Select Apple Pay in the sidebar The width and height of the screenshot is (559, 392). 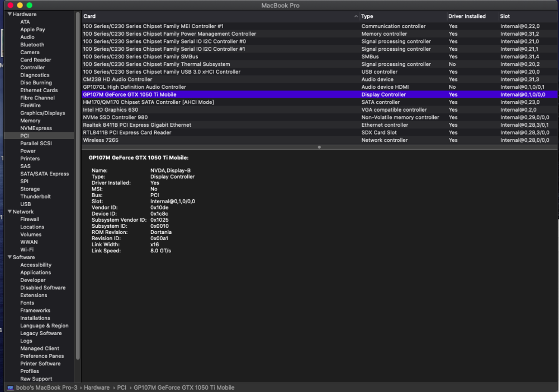[x=32, y=30]
